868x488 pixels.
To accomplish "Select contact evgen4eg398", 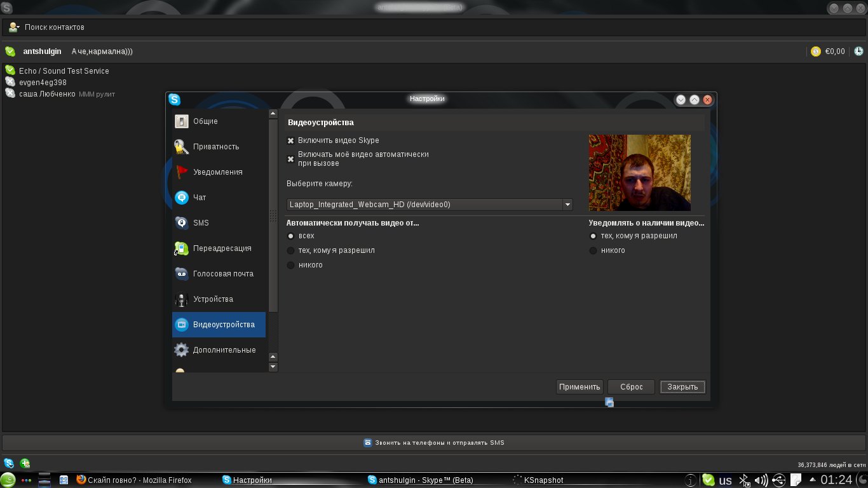I will click(43, 83).
